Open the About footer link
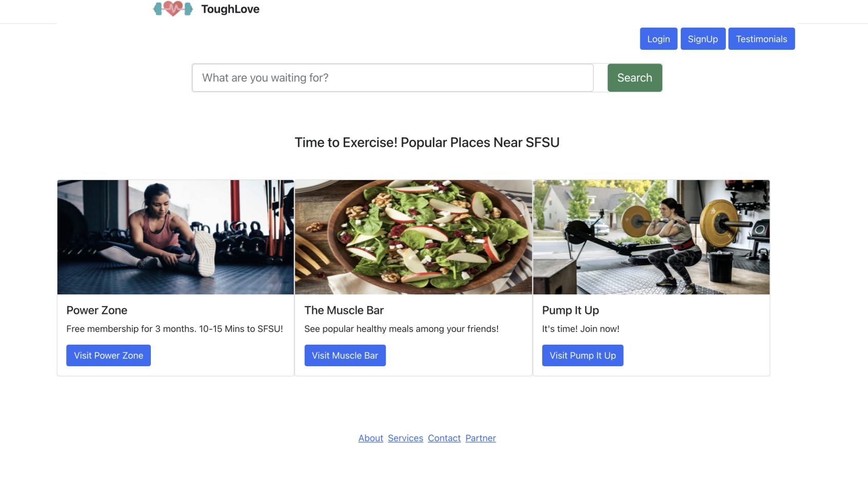Viewport: 868px width, 478px height. [371, 438]
